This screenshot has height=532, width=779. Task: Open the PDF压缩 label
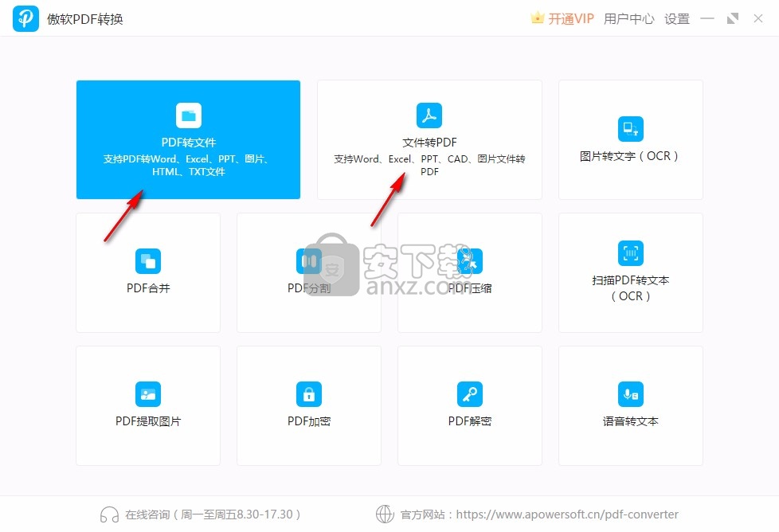[x=469, y=288]
